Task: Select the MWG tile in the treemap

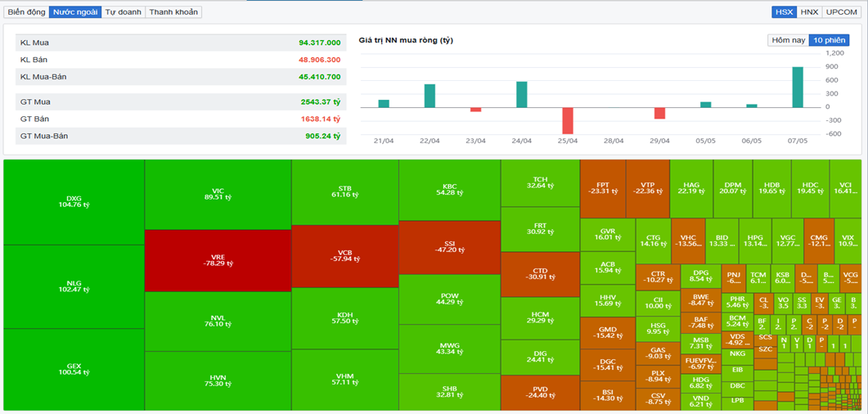Action: [x=448, y=348]
